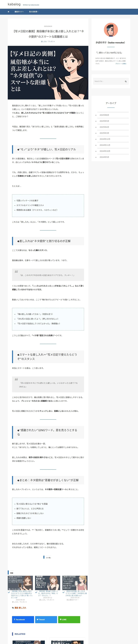The image size is (138, 644).
Task: Open the 2024年11月 archive
Action: click(105, 145)
